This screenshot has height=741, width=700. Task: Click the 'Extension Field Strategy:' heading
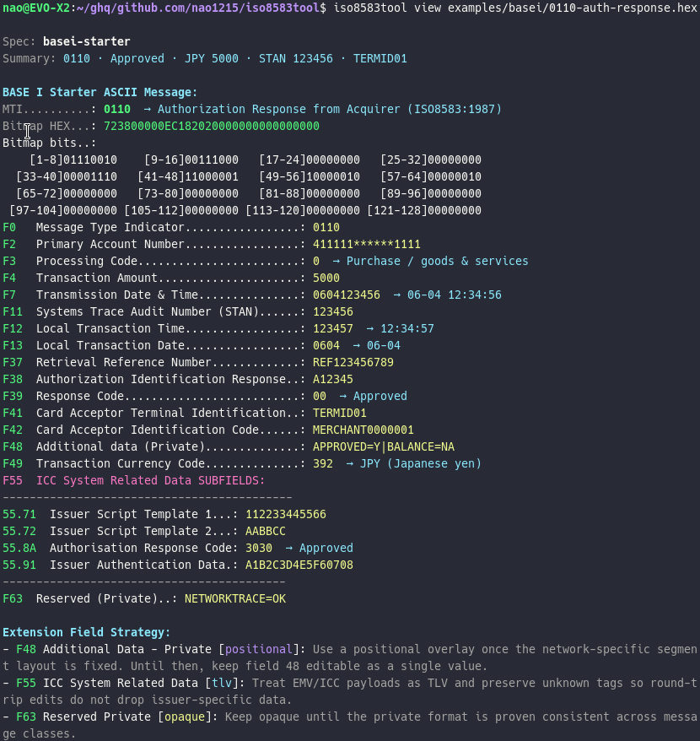coord(86,632)
